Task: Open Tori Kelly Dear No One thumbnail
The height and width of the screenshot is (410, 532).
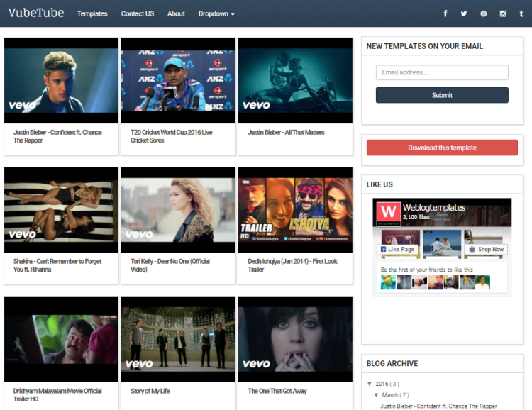Action: (178, 210)
